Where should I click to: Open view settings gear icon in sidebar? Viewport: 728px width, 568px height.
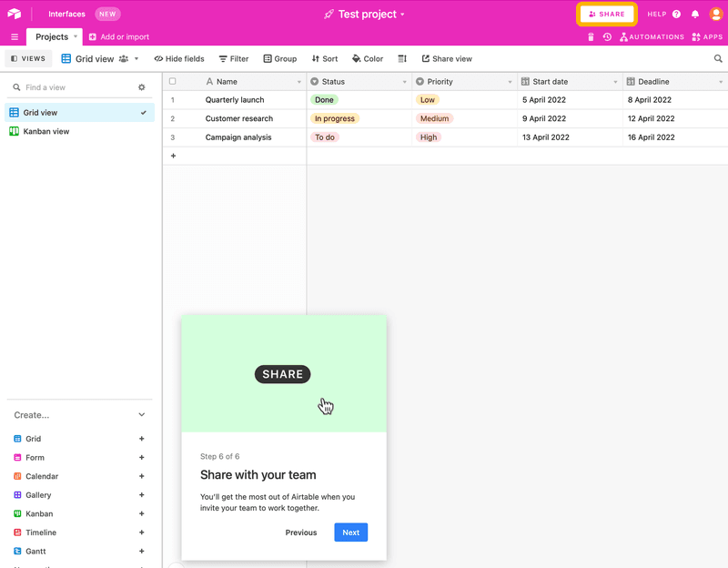coord(141,87)
